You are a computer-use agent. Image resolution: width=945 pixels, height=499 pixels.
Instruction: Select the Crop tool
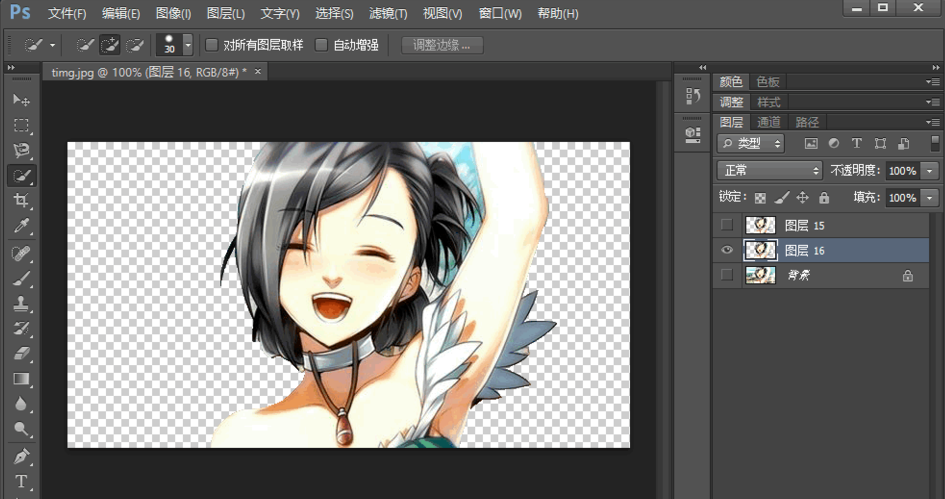(x=21, y=201)
